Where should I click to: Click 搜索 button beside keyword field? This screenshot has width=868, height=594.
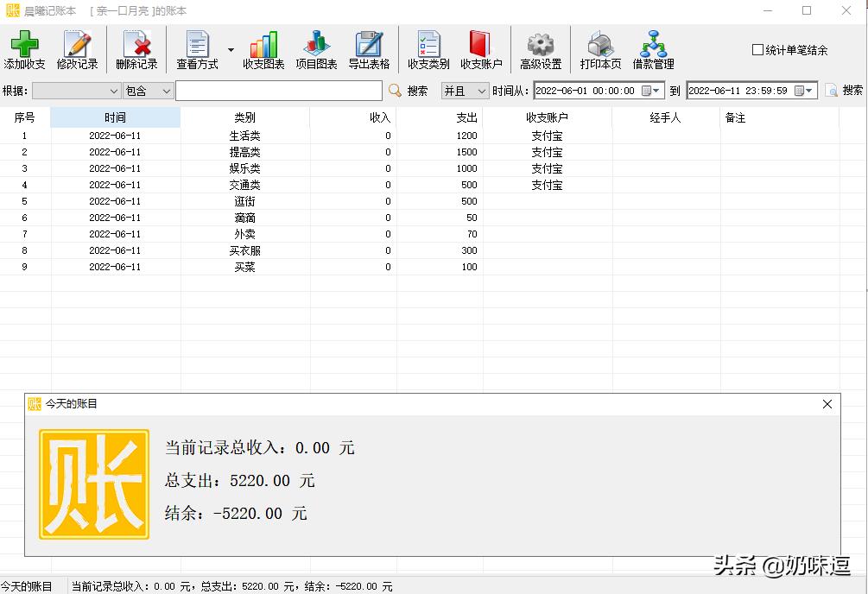tap(409, 91)
